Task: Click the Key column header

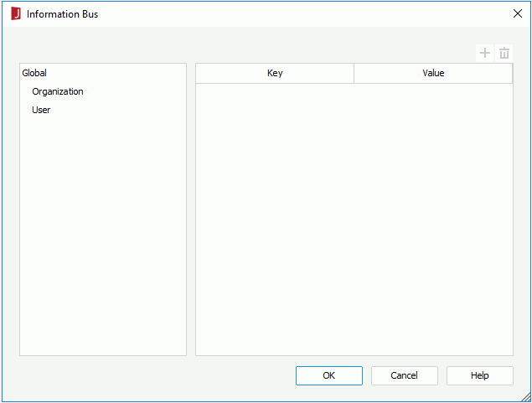Action: click(275, 73)
